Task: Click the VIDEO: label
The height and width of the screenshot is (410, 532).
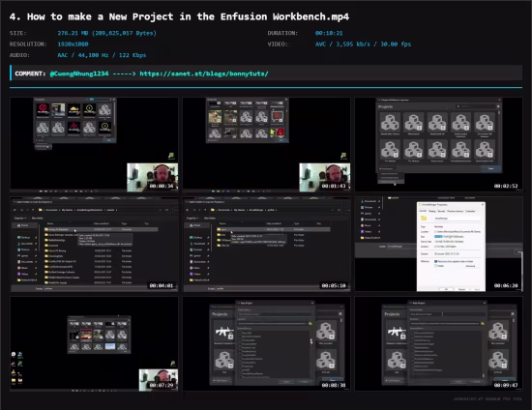Action: pos(278,44)
